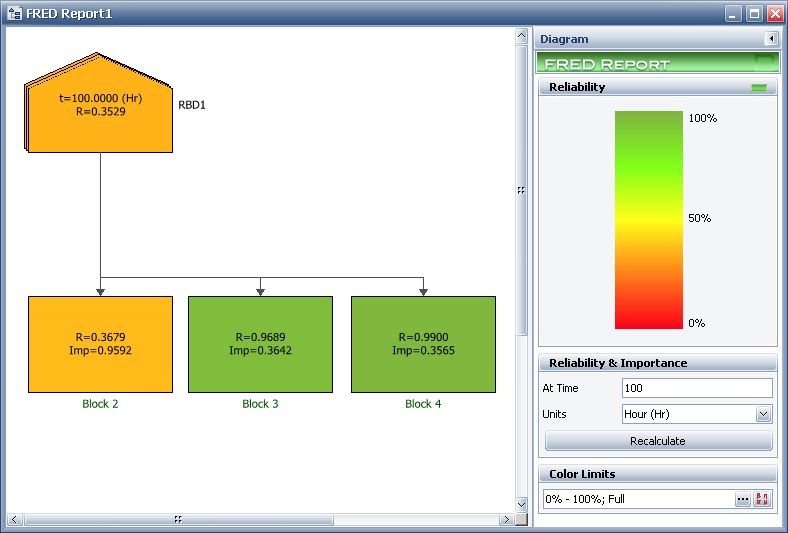The width and height of the screenshot is (788, 533).
Task: Select Block 4 green box
Action: 423,344
